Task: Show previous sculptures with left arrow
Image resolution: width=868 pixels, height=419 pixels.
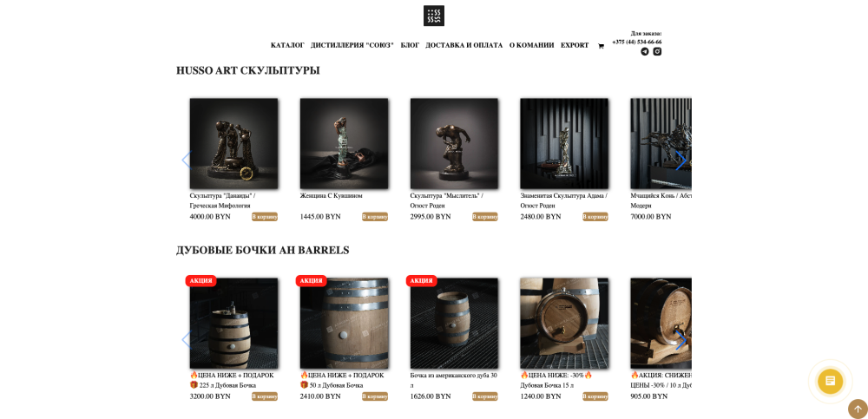Action: click(187, 160)
